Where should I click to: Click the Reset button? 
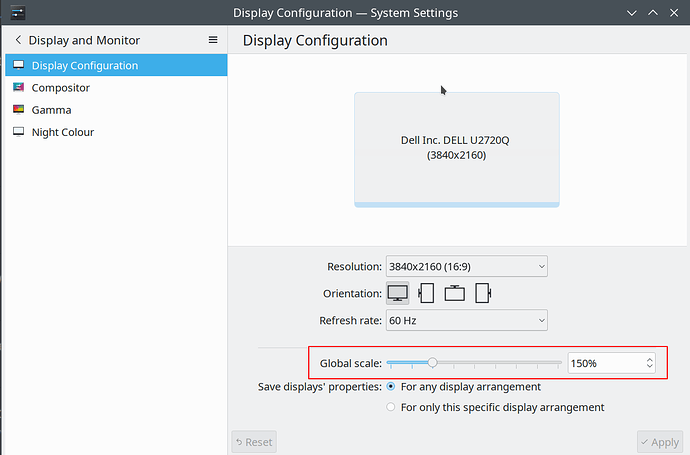253,441
